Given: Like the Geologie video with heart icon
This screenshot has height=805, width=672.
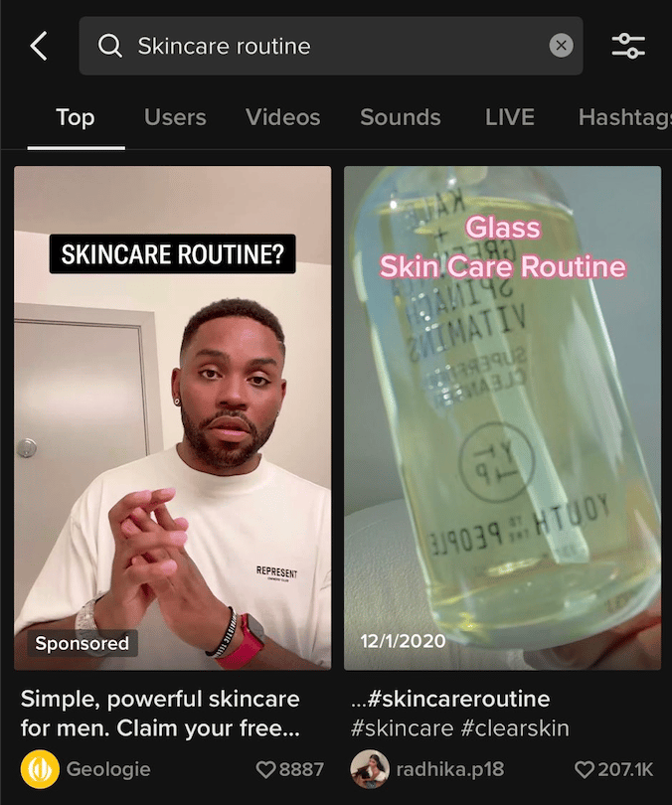Looking at the screenshot, I should [x=265, y=769].
